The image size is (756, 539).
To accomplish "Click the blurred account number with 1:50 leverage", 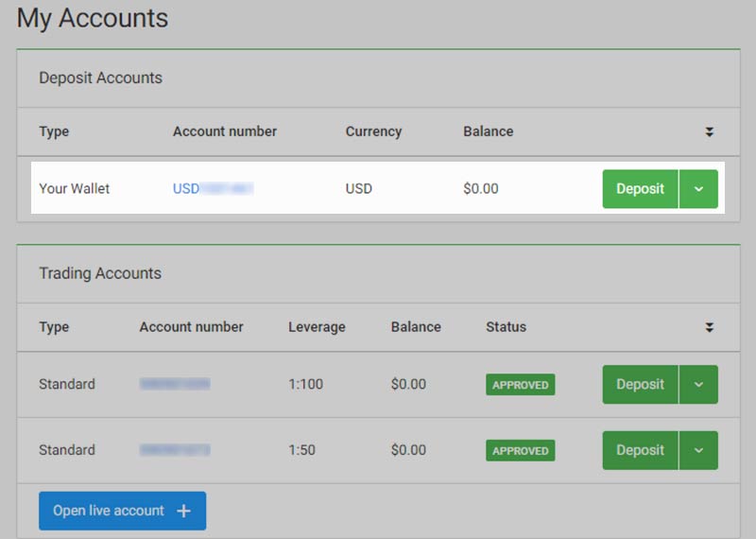I will [x=175, y=451].
